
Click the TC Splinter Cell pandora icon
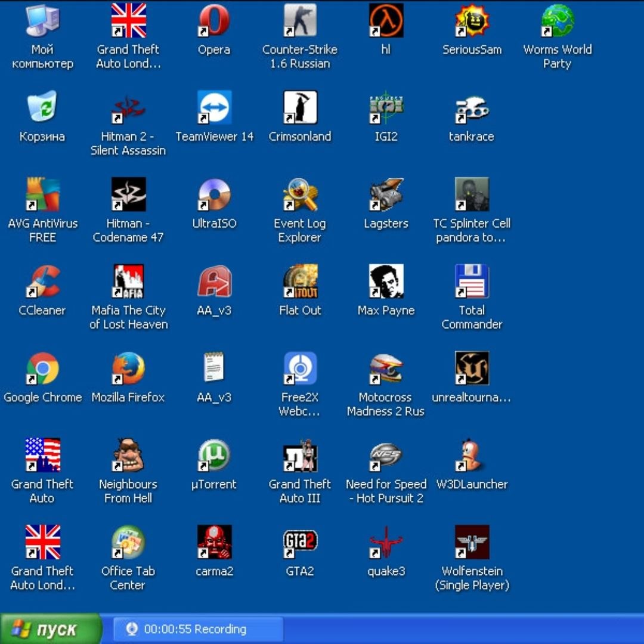[x=472, y=194]
